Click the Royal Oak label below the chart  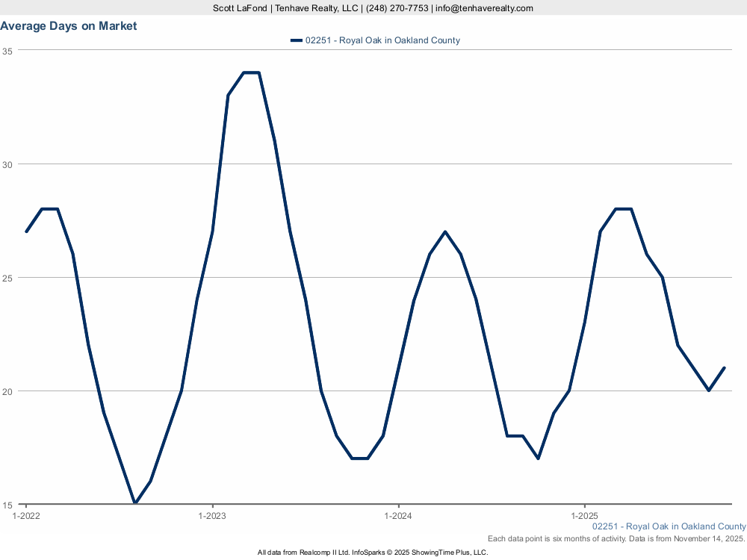pyautogui.click(x=669, y=526)
